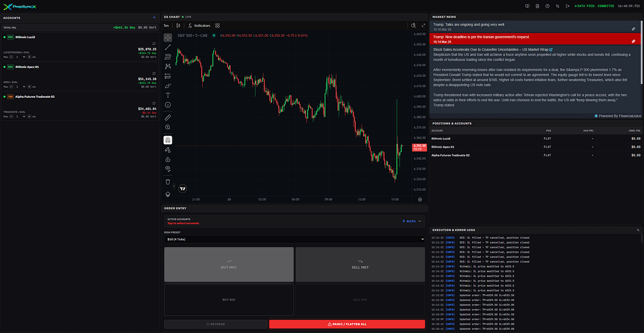Image resolution: width=644 pixels, height=333 pixels.
Task: Increase max contracts for Rithmic Apex 01
Action: [29, 87]
